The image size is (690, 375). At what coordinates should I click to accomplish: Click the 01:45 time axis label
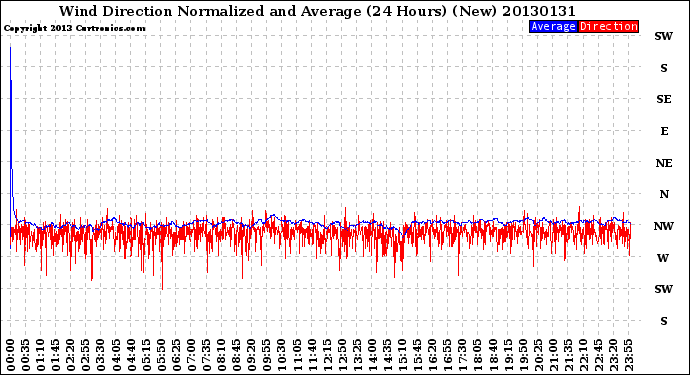56,355
